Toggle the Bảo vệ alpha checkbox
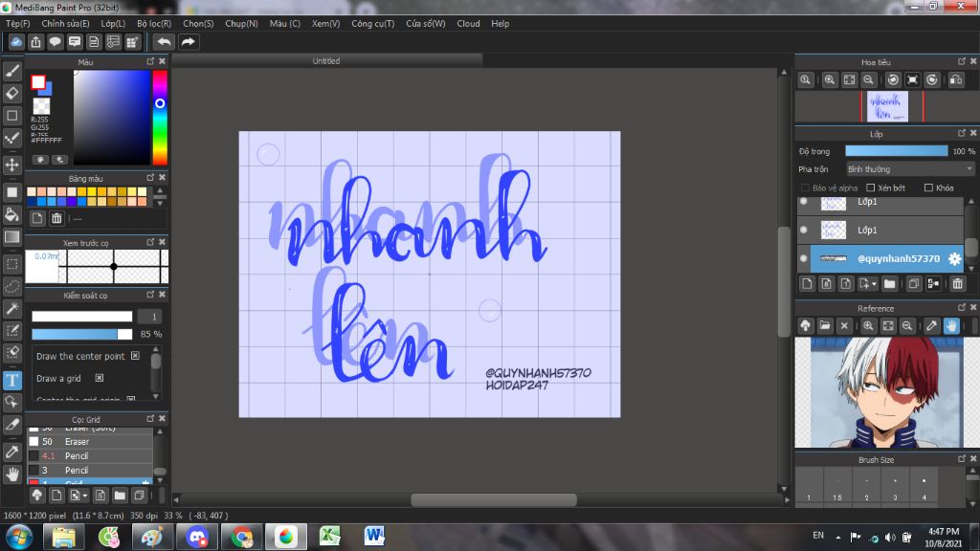Image resolution: width=980 pixels, height=551 pixels. 805,187
